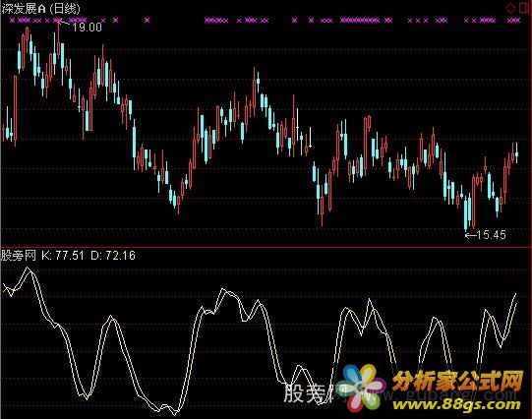Click the last candlestick on the price chart
The width and height of the screenshot is (532, 419).
pos(516,153)
